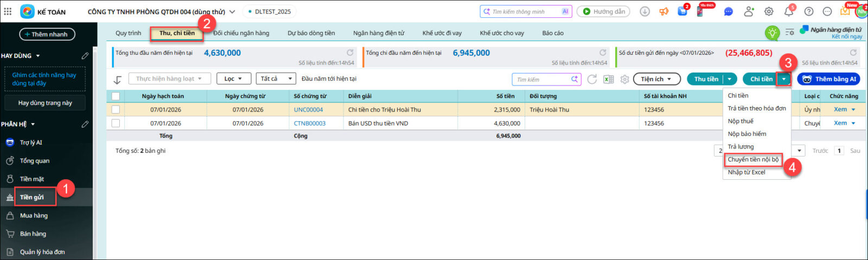
Task: Click the Excel export icon
Action: click(x=609, y=79)
